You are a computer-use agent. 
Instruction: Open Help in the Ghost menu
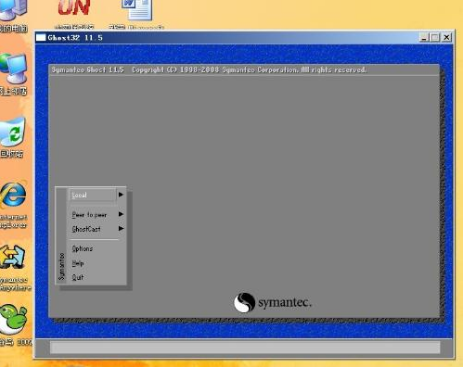point(78,263)
